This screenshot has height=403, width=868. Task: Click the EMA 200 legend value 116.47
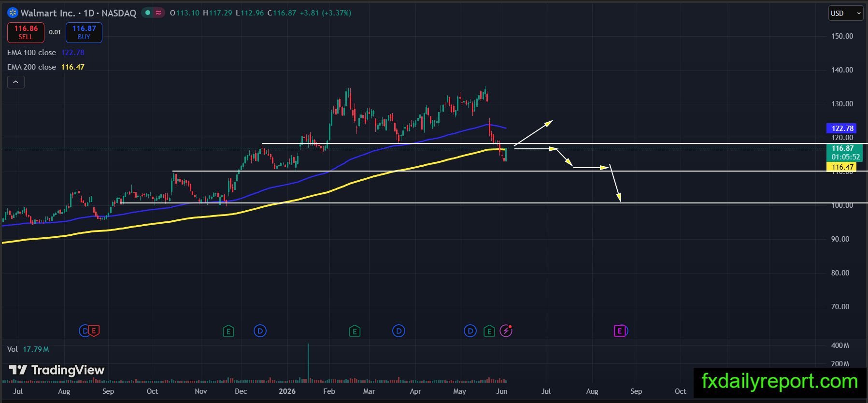tap(73, 67)
